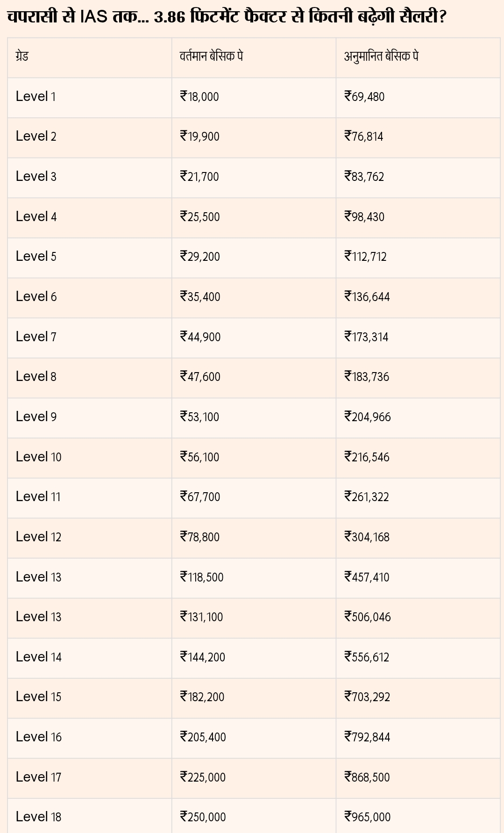Click the Level 15 grade cell
The image size is (504, 833).
point(38,697)
